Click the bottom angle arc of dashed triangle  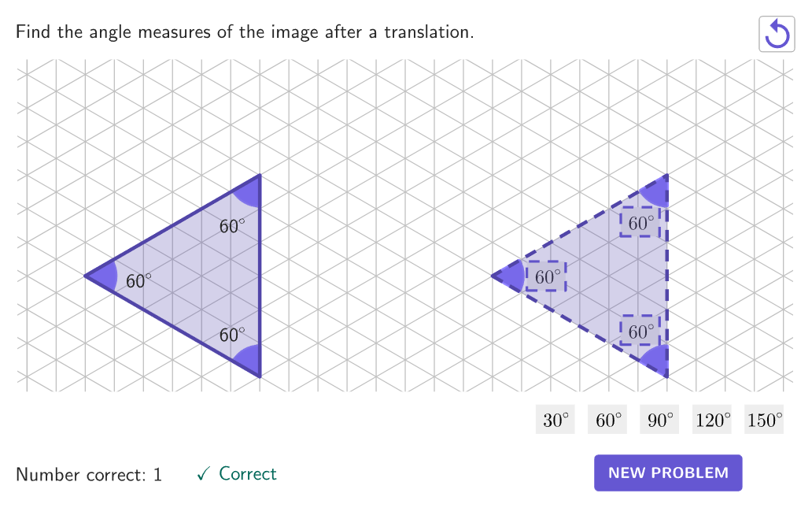click(657, 360)
